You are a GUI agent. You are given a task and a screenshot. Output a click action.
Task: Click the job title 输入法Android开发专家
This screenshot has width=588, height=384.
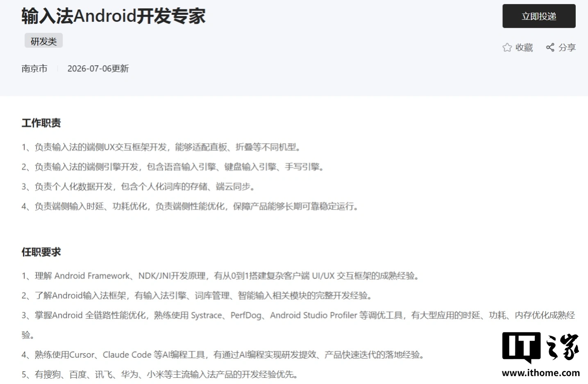click(x=114, y=16)
